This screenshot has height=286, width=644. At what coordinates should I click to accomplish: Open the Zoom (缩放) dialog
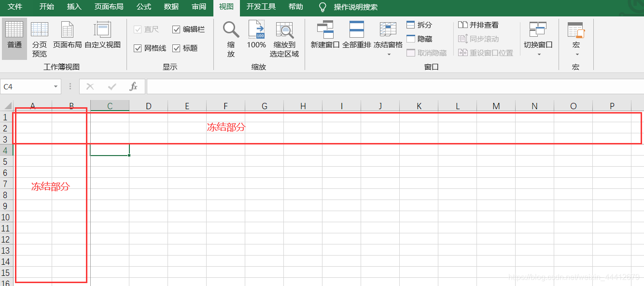point(231,39)
